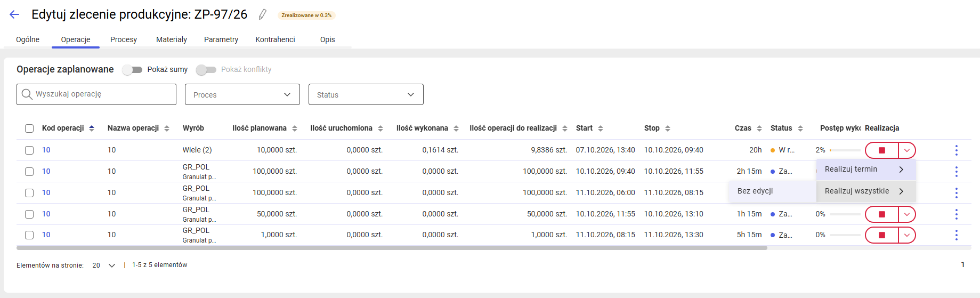Sort by Ilość wykonana column arrows

click(456, 128)
